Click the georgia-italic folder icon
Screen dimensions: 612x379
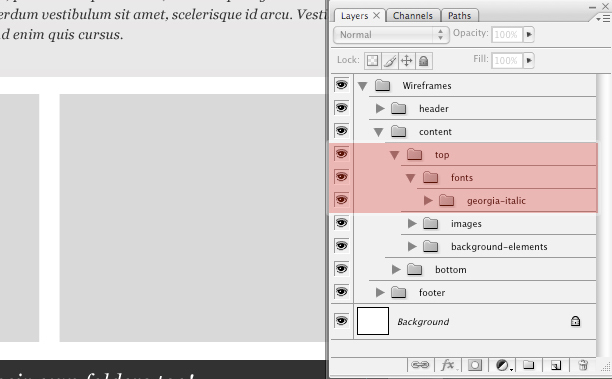pos(446,200)
